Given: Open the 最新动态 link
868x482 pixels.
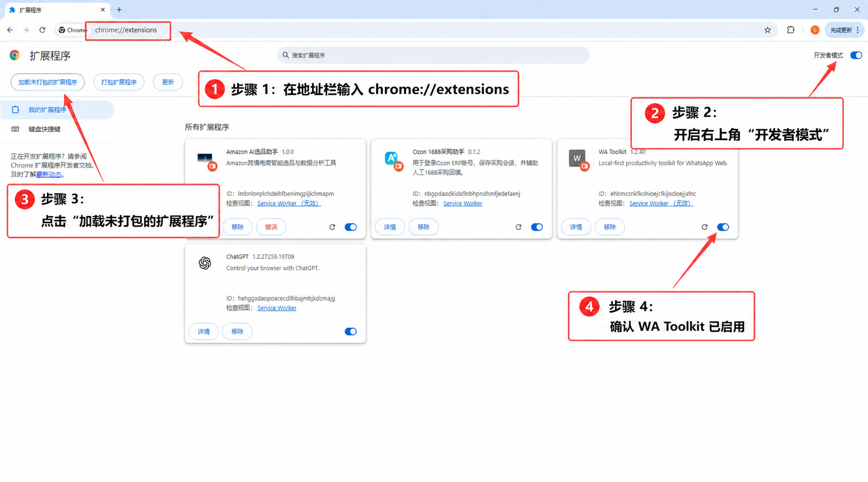Looking at the screenshot, I should click(48, 175).
